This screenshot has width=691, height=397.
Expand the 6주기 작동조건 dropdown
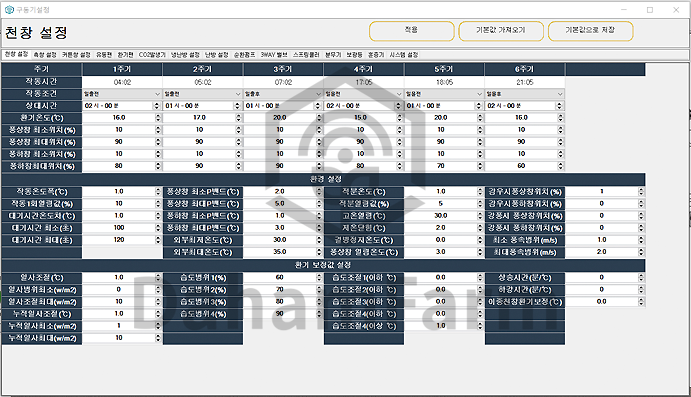tap(524, 94)
